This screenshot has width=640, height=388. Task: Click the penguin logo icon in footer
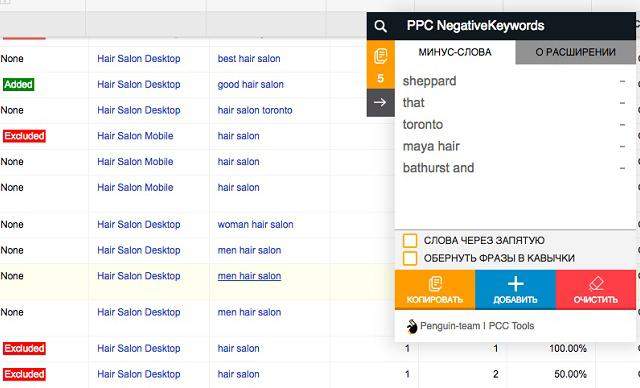tap(411, 326)
